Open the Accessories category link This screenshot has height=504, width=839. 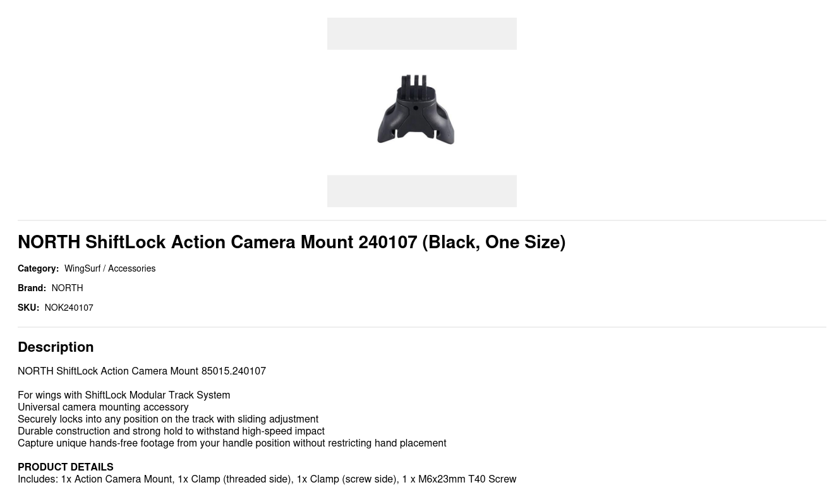click(x=131, y=268)
